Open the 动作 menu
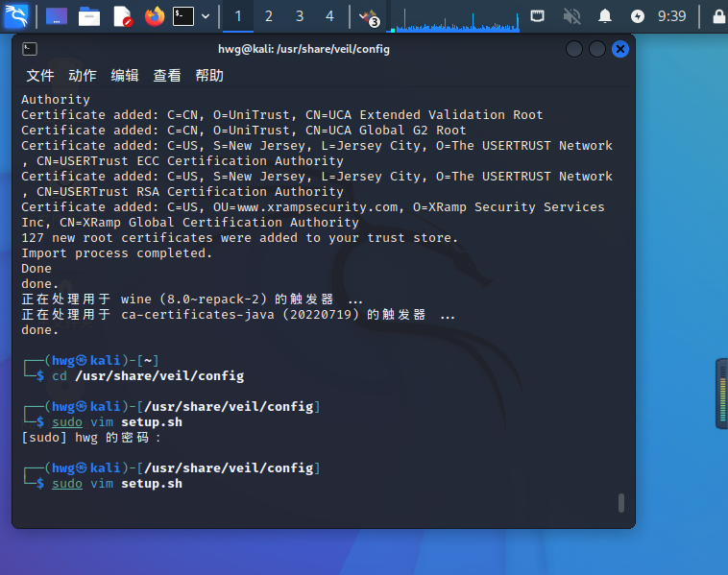The height and width of the screenshot is (575, 728). (x=83, y=75)
